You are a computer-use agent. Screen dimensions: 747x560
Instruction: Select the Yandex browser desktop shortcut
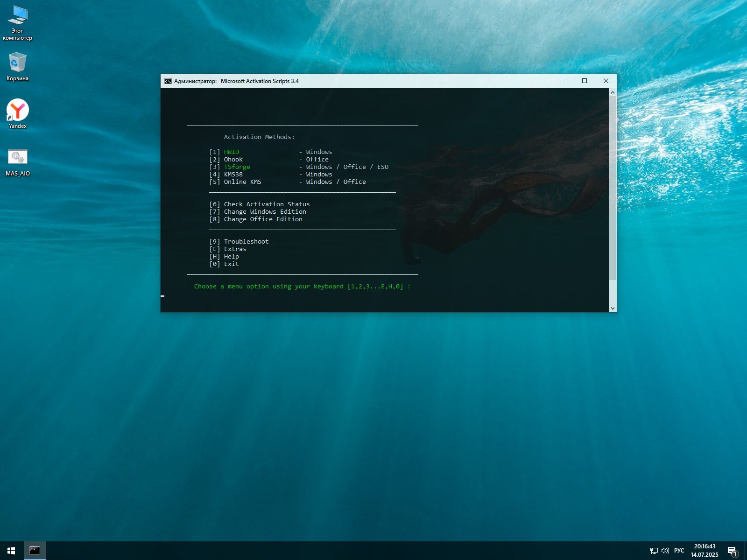coord(18,113)
